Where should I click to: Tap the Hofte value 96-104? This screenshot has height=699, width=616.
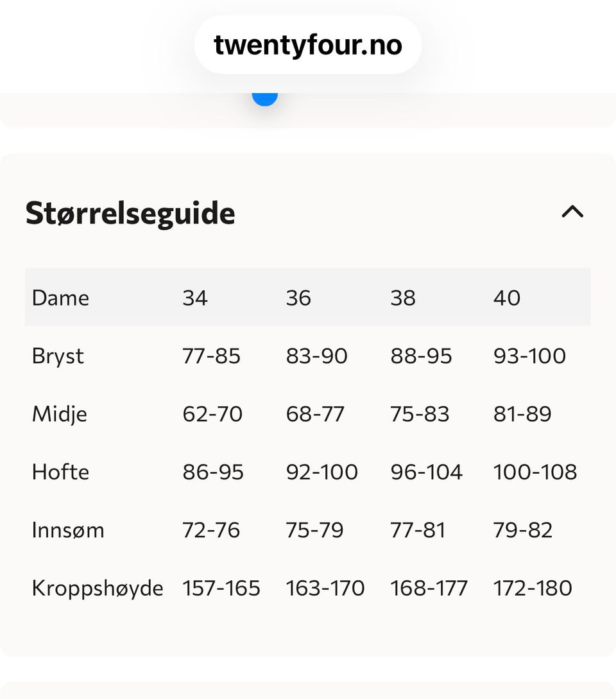coord(427,472)
